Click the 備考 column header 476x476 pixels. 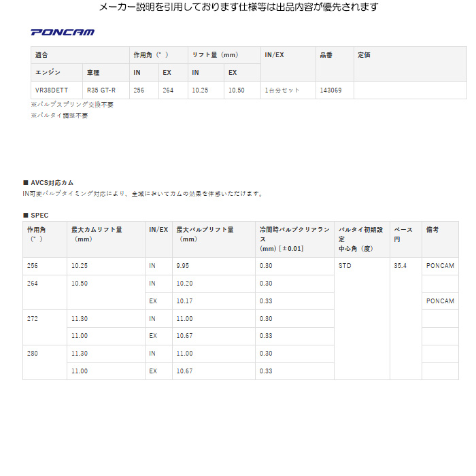tap(440, 239)
